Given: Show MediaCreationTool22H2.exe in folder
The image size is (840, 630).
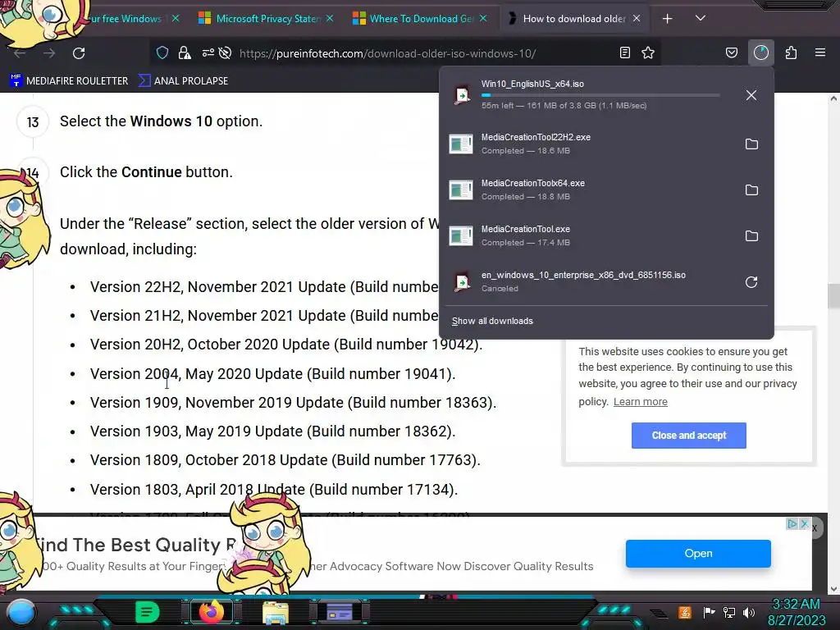Looking at the screenshot, I should click(x=751, y=144).
